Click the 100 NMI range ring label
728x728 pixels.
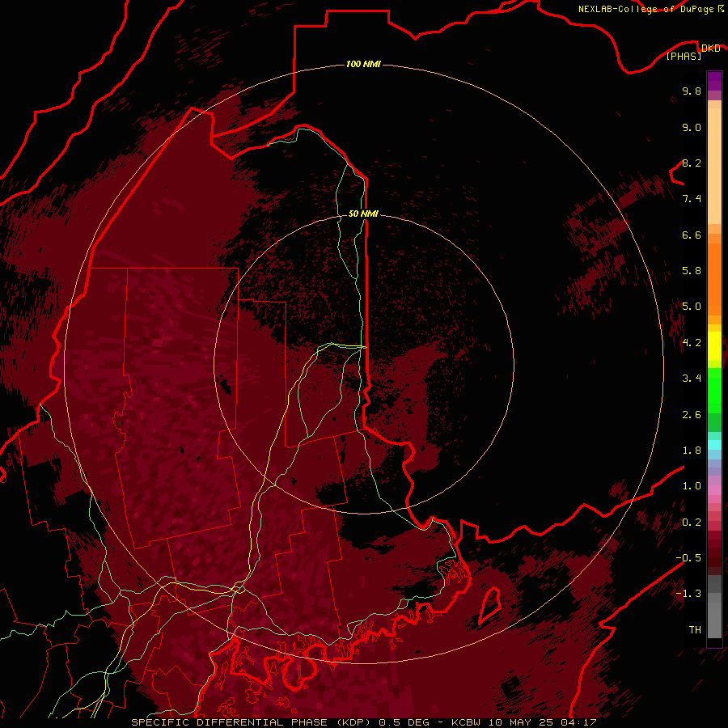[363, 64]
